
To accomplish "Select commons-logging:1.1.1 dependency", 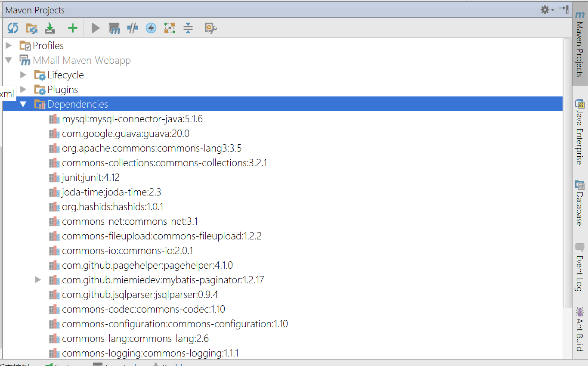I will point(150,353).
